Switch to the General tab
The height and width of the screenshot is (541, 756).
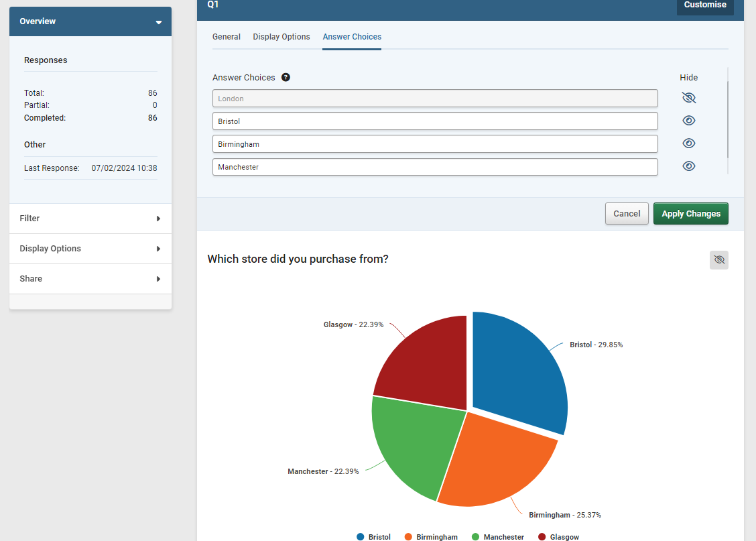226,37
